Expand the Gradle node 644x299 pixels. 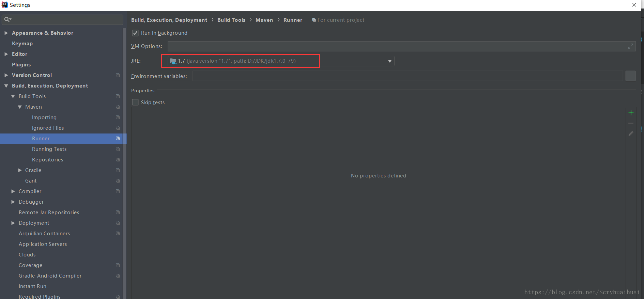[x=20, y=170]
